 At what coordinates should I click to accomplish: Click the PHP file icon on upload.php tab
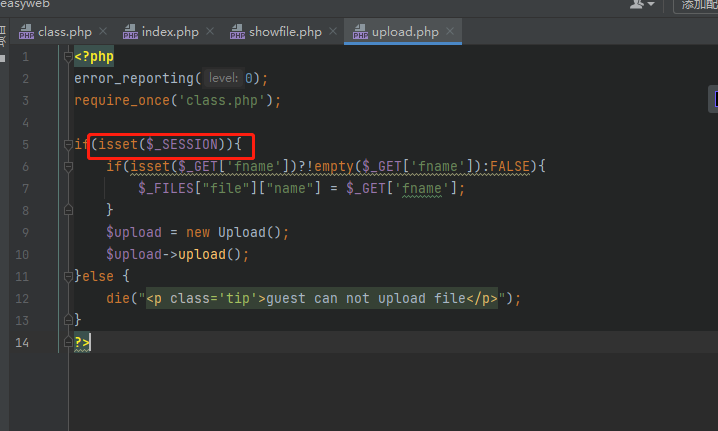[x=360, y=32]
